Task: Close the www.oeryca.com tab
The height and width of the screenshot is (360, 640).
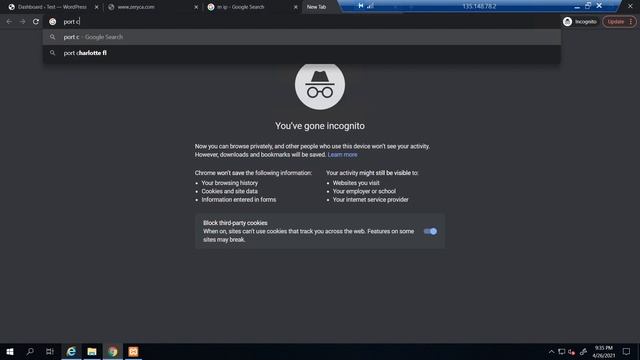Action: pyautogui.click(x=196, y=7)
